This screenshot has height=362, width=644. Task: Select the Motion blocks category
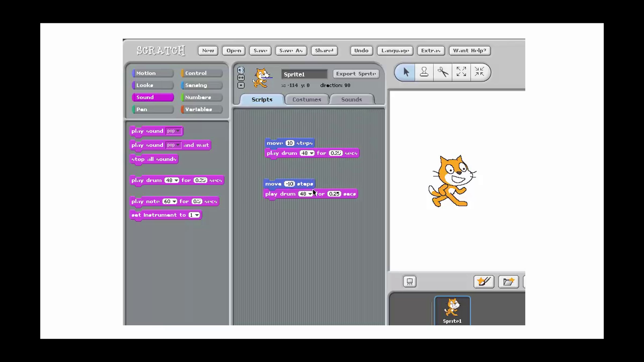153,73
